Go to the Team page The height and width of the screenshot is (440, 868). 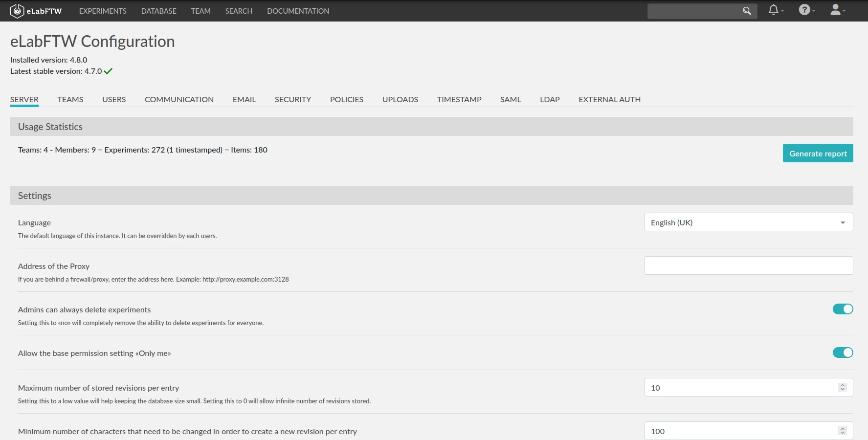(x=201, y=11)
